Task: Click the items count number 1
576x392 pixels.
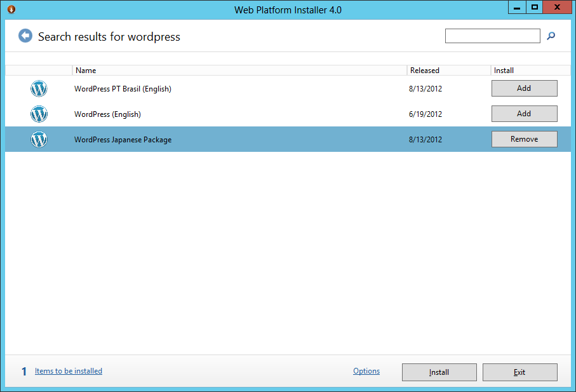Action: [x=24, y=372]
